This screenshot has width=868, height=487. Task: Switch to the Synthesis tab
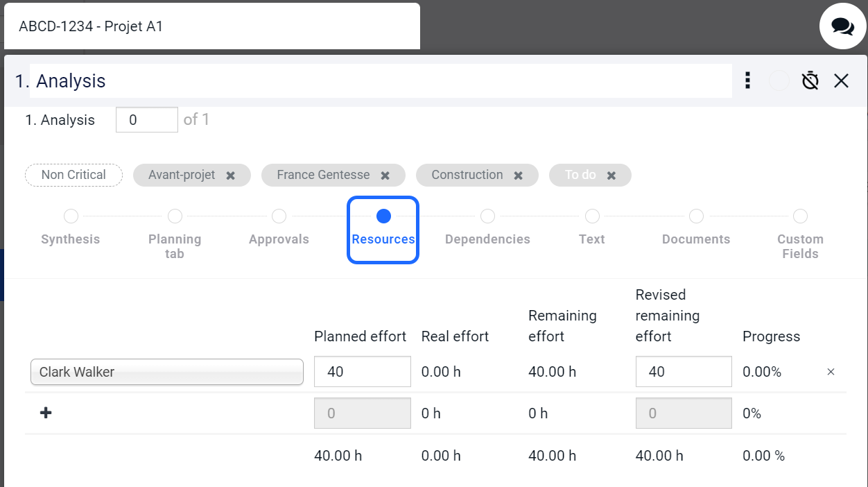[71, 230]
